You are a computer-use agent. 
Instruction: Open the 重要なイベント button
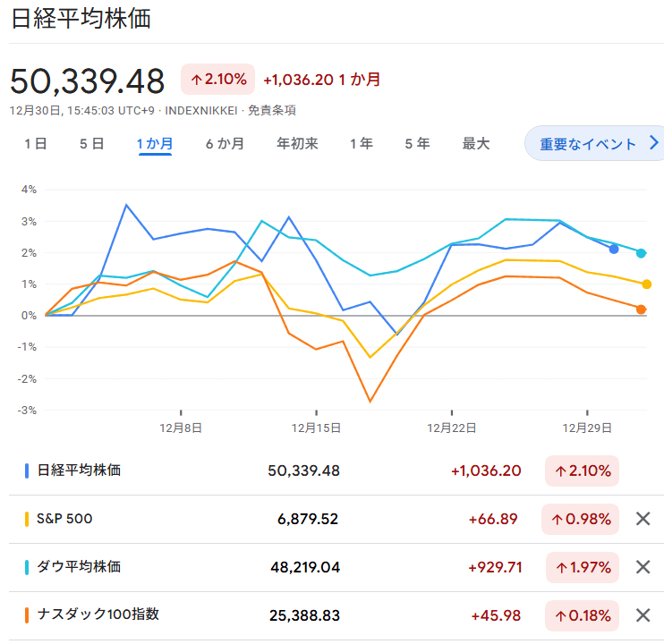[x=594, y=143]
